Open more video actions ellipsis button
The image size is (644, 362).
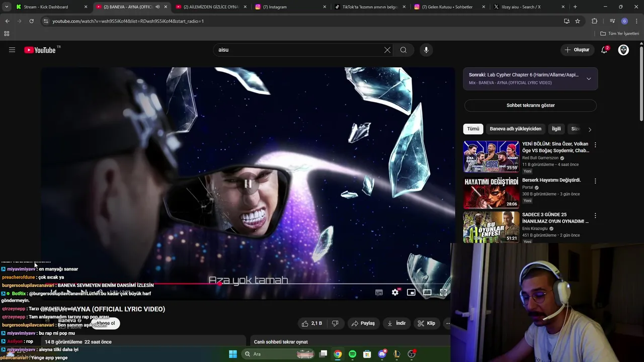[x=447, y=323]
